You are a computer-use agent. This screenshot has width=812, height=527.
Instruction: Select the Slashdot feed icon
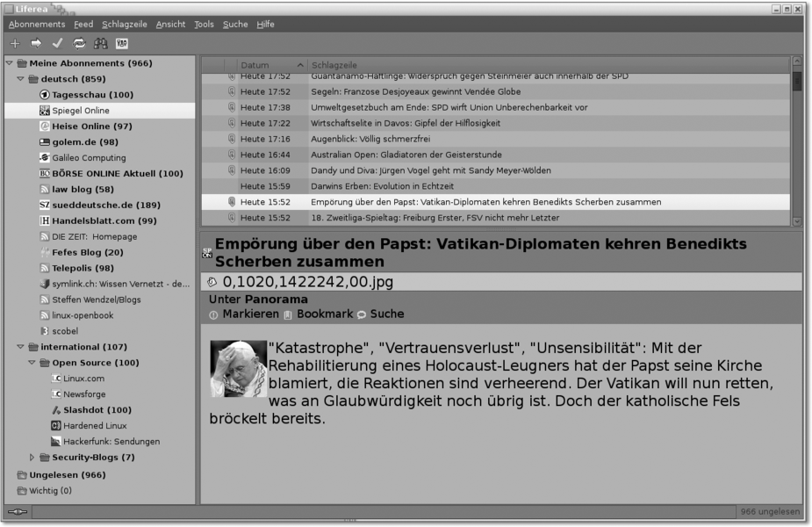tap(56, 409)
